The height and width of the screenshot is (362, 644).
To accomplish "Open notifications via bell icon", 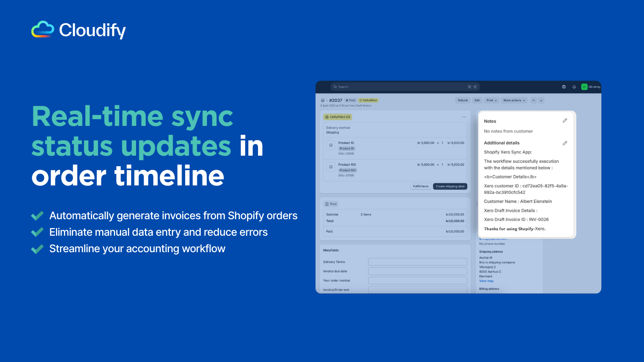I will click(x=574, y=86).
